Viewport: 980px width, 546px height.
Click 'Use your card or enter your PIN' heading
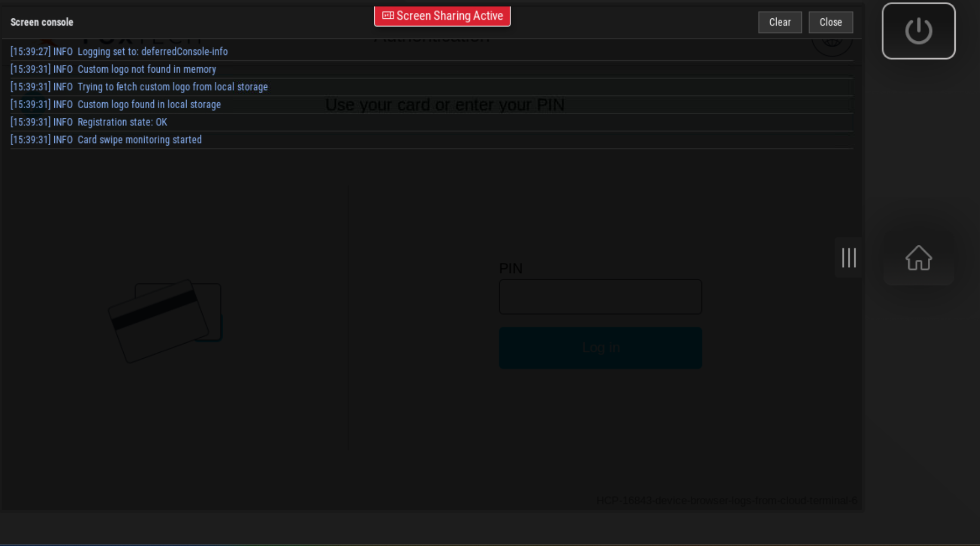[445, 104]
